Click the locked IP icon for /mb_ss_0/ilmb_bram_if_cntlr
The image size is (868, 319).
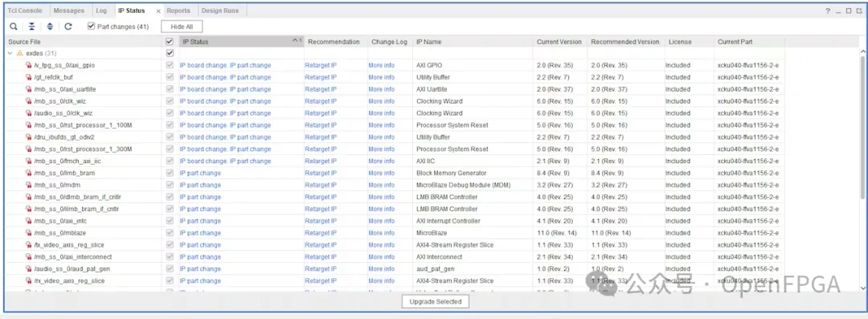[x=29, y=209]
